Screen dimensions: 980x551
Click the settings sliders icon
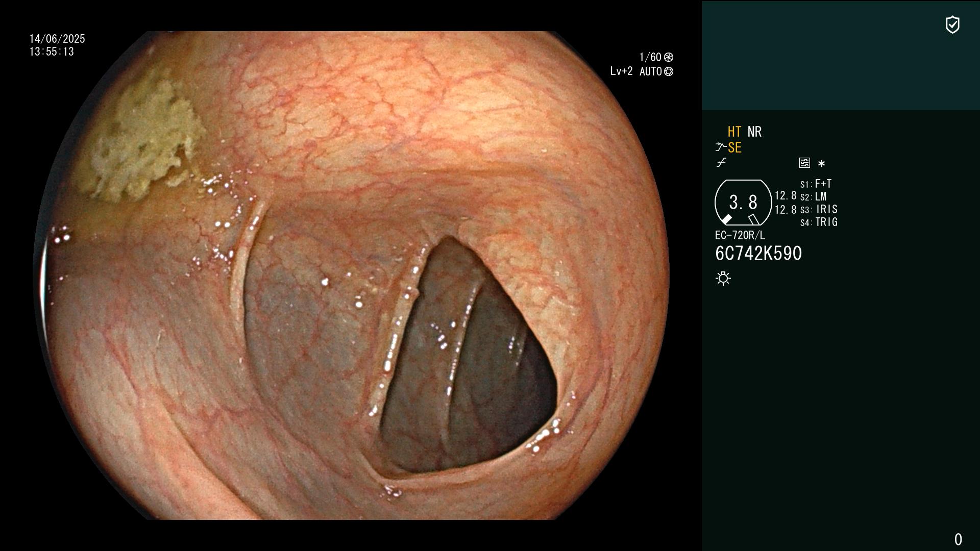804,163
